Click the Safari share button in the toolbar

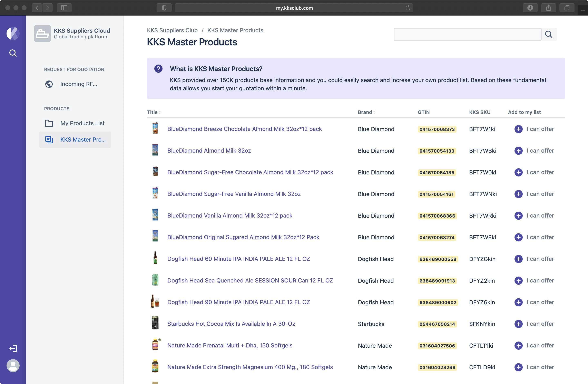(548, 8)
